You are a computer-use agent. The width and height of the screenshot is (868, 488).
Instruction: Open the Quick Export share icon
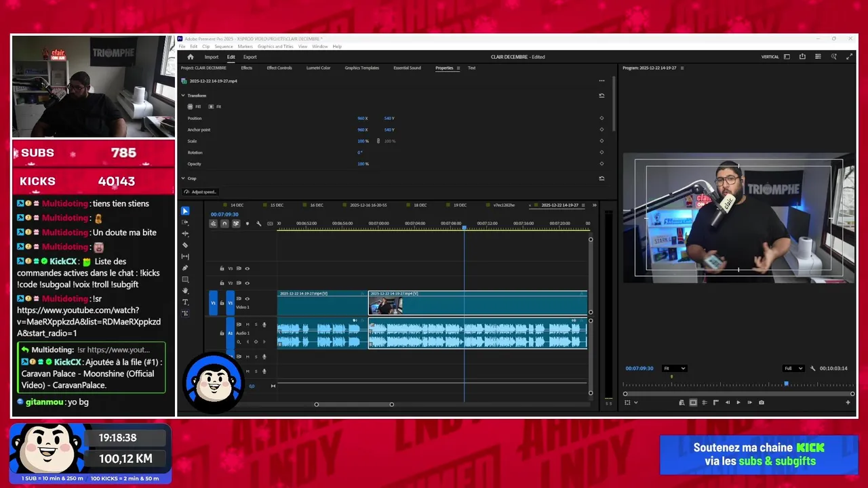pos(802,57)
